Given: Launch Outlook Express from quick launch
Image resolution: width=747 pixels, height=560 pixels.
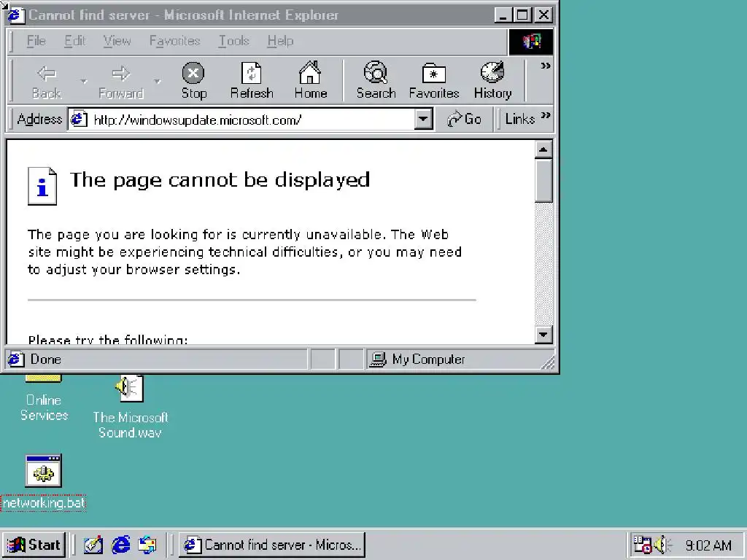Looking at the screenshot, I should click(147, 545).
